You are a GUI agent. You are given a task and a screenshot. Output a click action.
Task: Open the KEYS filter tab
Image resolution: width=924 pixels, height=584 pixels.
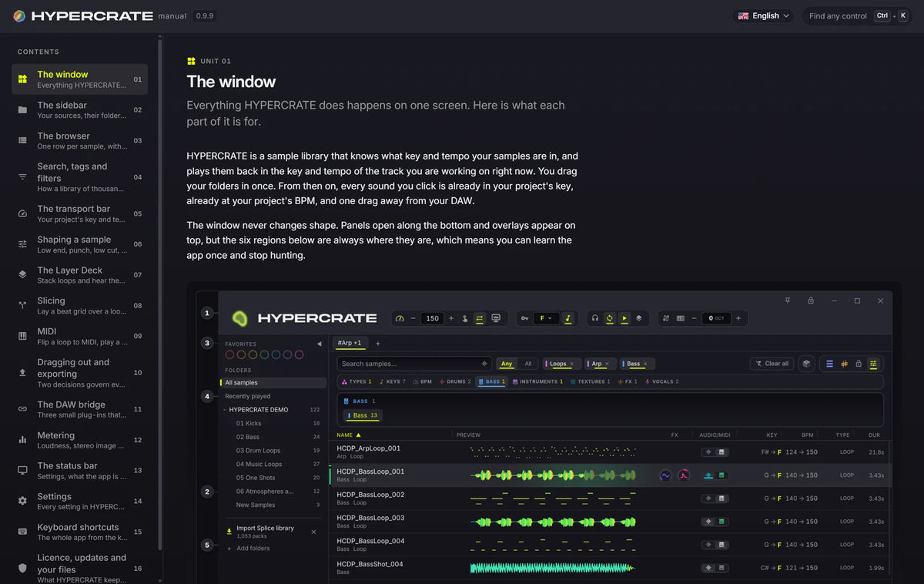[392, 381]
